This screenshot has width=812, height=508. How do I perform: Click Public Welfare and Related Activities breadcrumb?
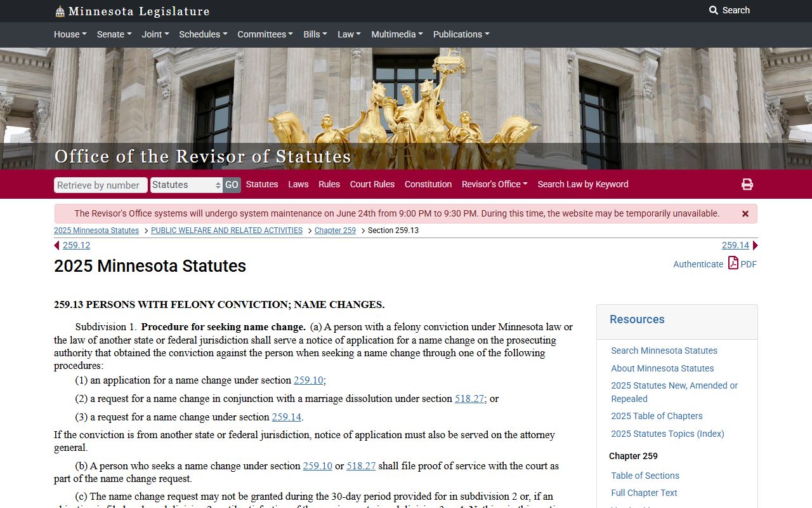click(x=226, y=231)
